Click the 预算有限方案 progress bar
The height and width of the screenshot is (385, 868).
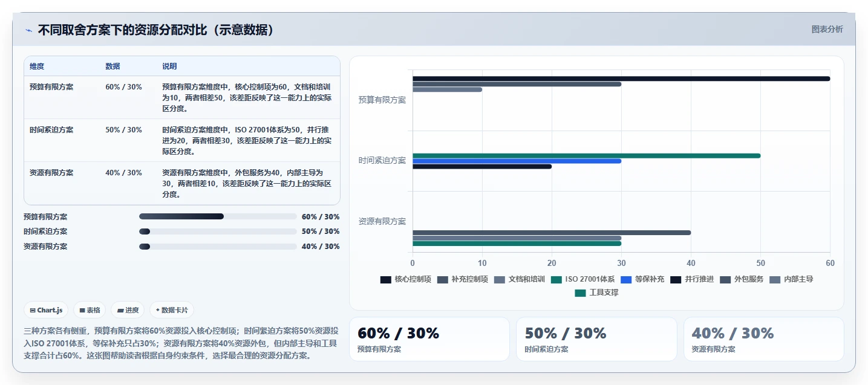tap(218, 216)
